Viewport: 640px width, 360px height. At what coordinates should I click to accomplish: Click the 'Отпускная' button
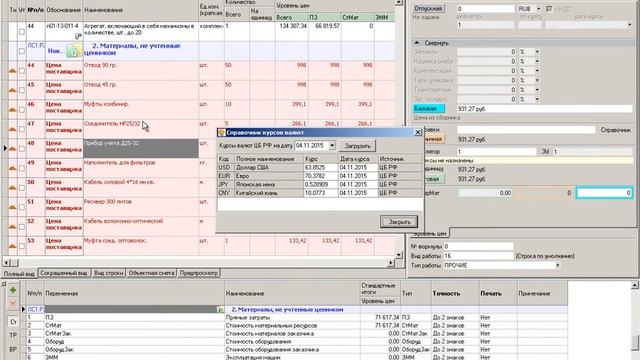428,9
